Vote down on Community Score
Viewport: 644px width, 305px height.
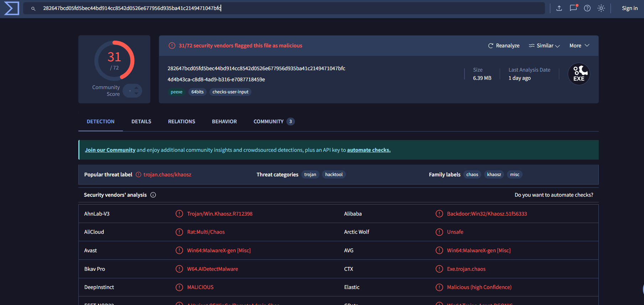pos(136,94)
